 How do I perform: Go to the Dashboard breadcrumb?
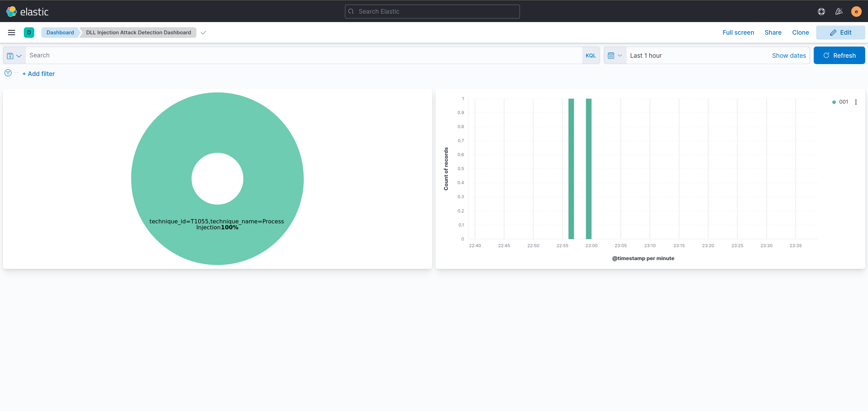(x=60, y=33)
